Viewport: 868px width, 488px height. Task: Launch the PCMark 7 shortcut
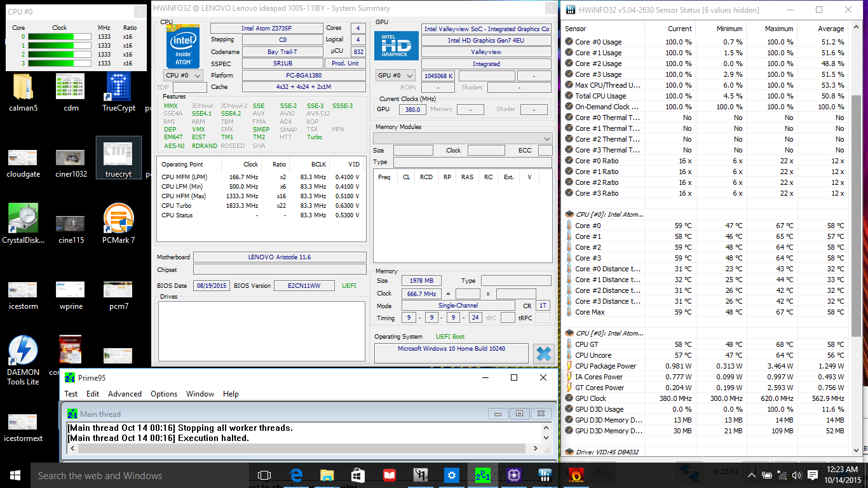tap(119, 224)
